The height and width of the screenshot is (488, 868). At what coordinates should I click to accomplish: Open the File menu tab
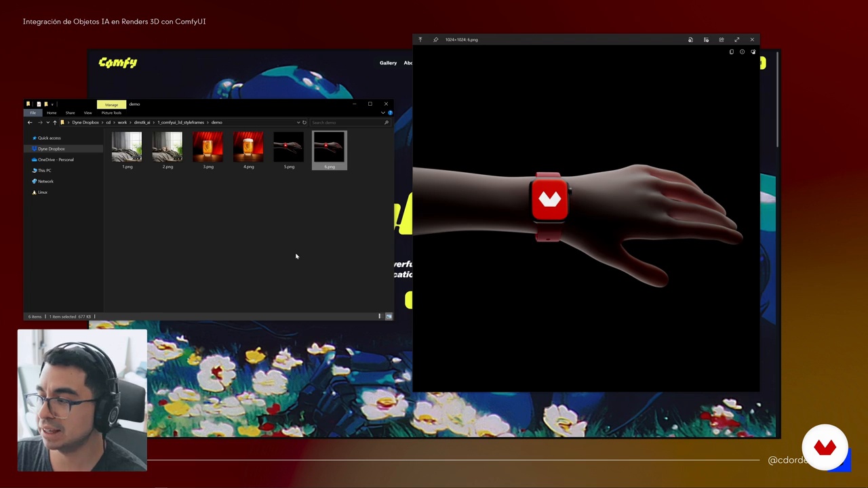tap(33, 113)
